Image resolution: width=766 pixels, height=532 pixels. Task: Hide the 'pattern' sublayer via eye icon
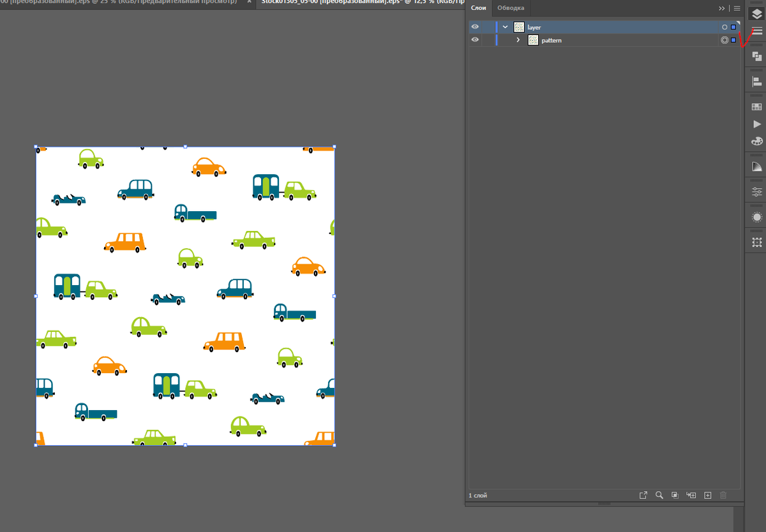click(475, 40)
